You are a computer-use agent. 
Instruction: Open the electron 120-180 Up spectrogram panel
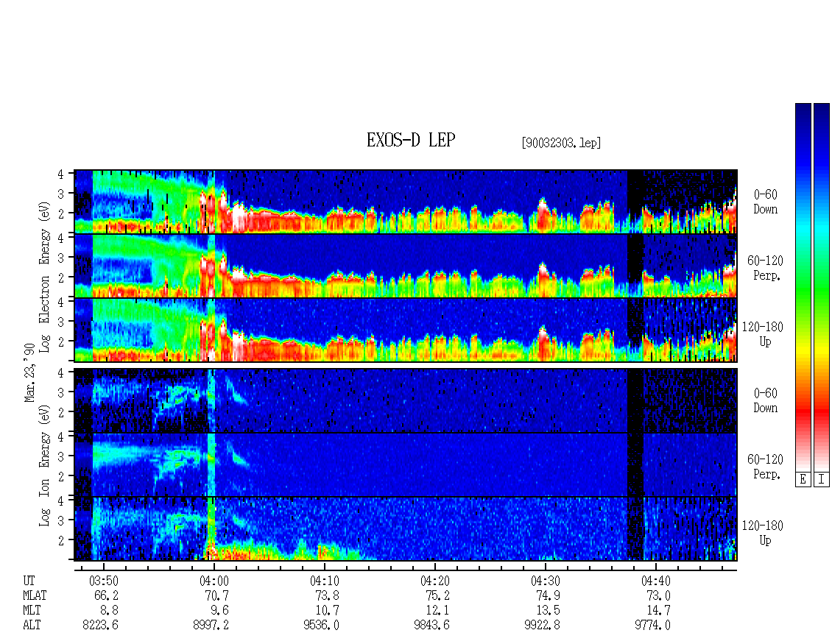pos(406,330)
